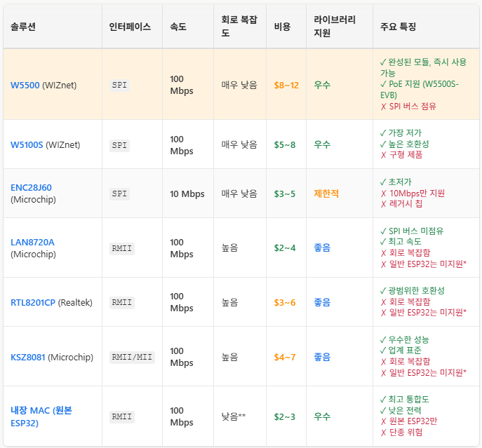482x448 pixels.
Task: Select the 낮음** complexity value
Action: tap(234, 416)
